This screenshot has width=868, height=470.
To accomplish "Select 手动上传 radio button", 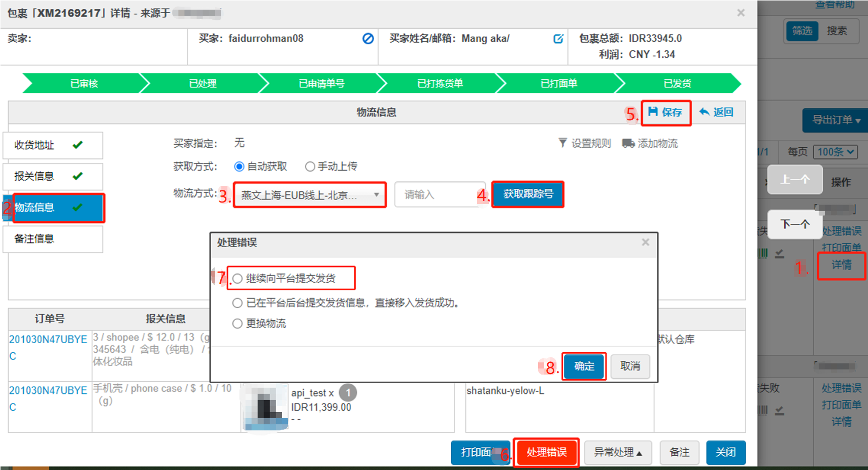I will click(x=310, y=166).
